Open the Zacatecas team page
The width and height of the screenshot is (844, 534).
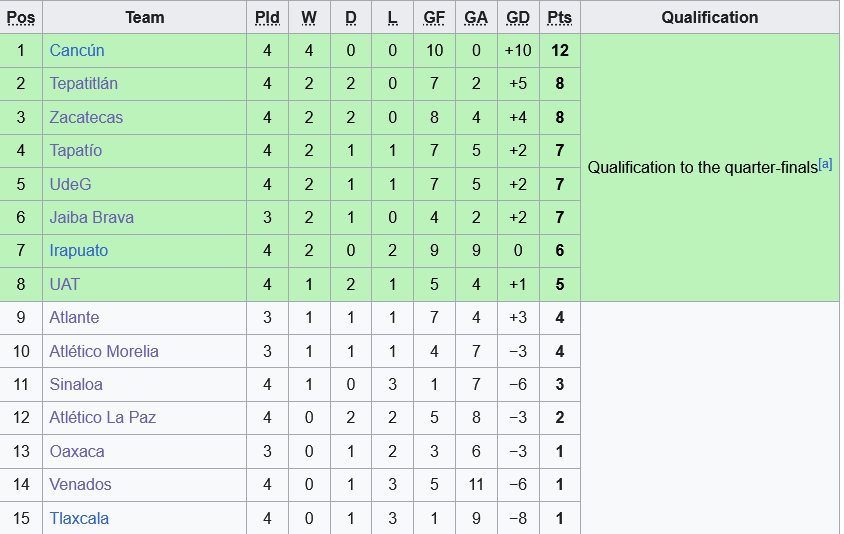[86, 117]
